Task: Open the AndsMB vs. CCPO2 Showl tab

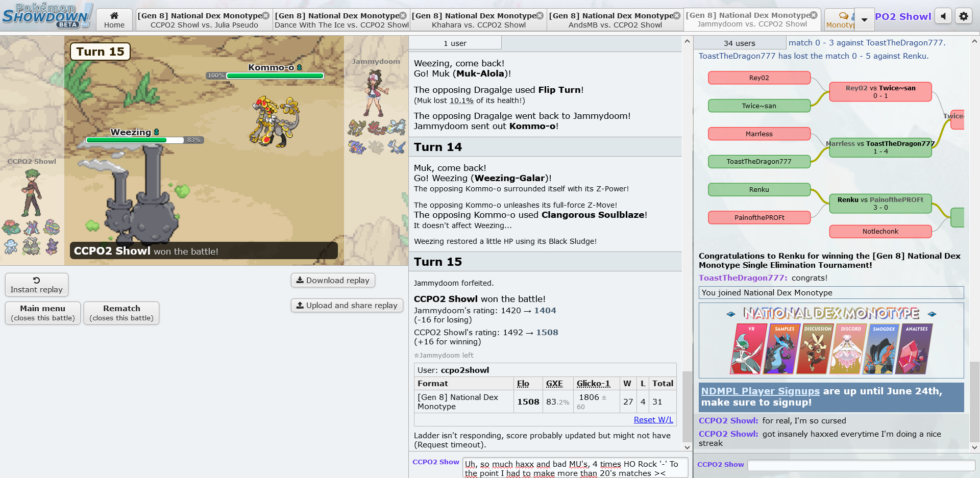Action: point(615,20)
